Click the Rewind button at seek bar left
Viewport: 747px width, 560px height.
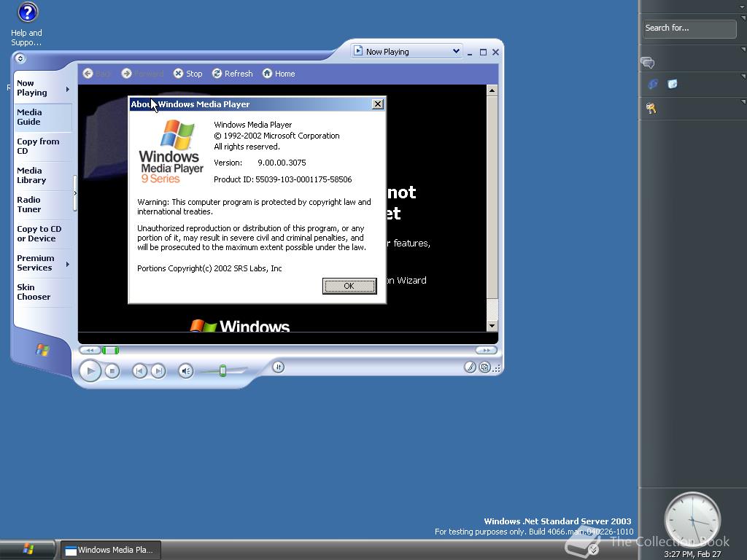click(90, 351)
